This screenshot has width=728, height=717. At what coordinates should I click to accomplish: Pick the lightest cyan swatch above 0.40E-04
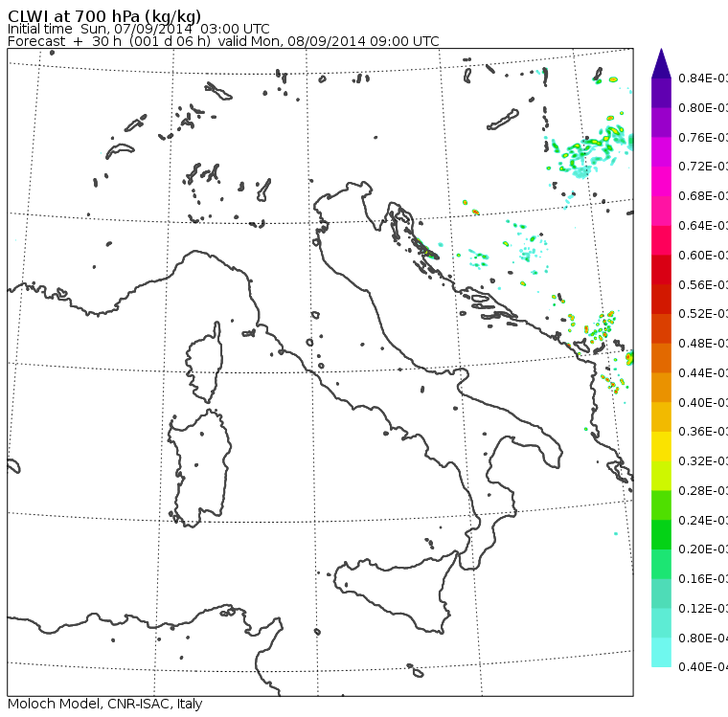pos(661,653)
